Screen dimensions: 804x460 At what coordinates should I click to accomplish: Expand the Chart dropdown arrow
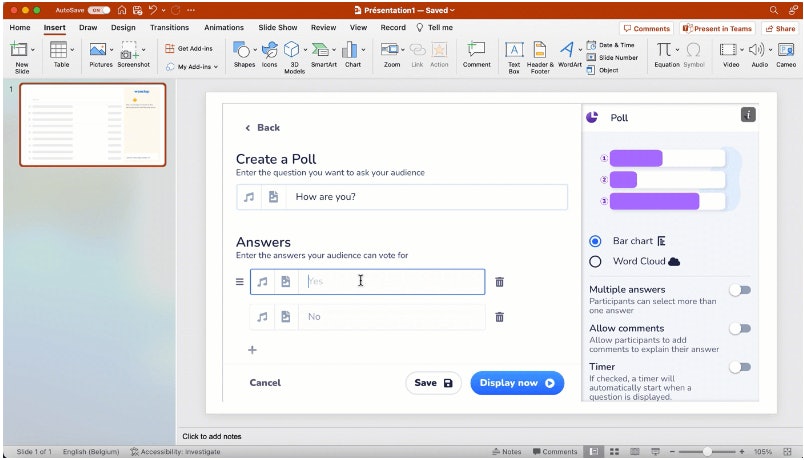point(363,50)
